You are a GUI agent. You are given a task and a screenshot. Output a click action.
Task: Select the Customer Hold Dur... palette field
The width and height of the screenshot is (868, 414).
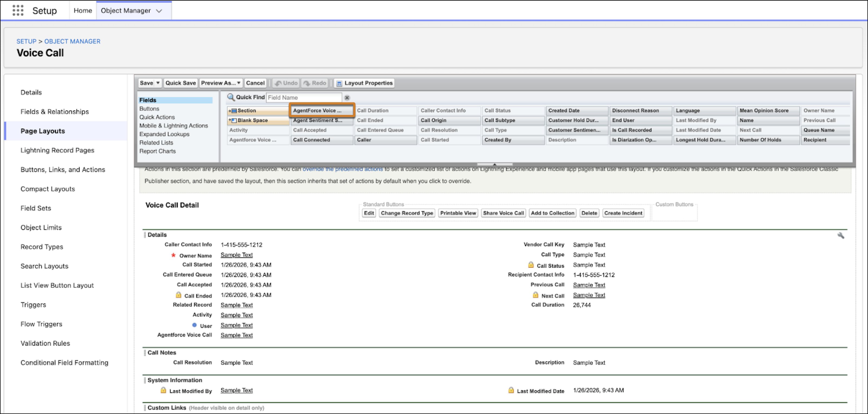[x=577, y=120]
